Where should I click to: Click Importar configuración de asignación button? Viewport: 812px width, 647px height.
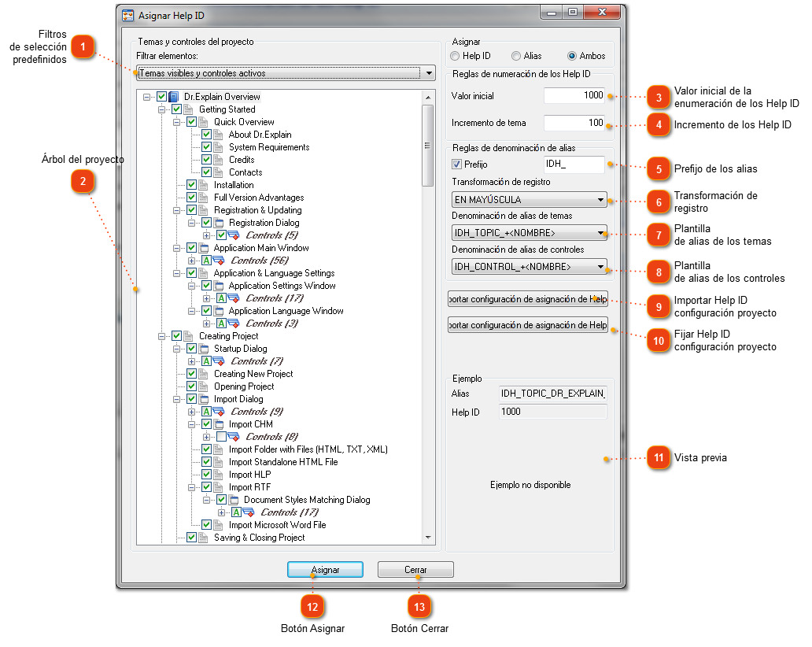click(x=528, y=299)
